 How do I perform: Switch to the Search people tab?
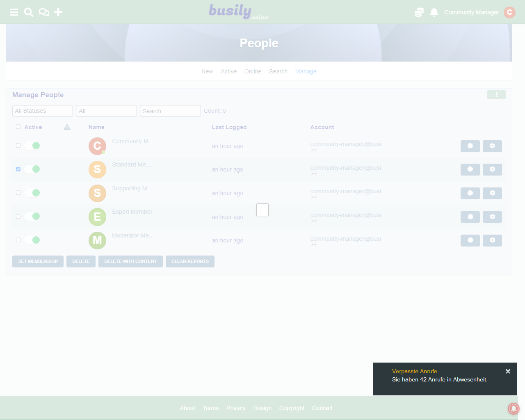(x=278, y=71)
